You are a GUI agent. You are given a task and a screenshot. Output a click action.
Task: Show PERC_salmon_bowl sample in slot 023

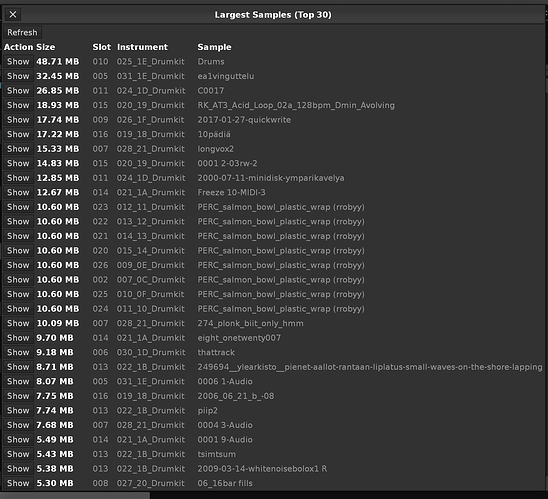tap(19, 207)
